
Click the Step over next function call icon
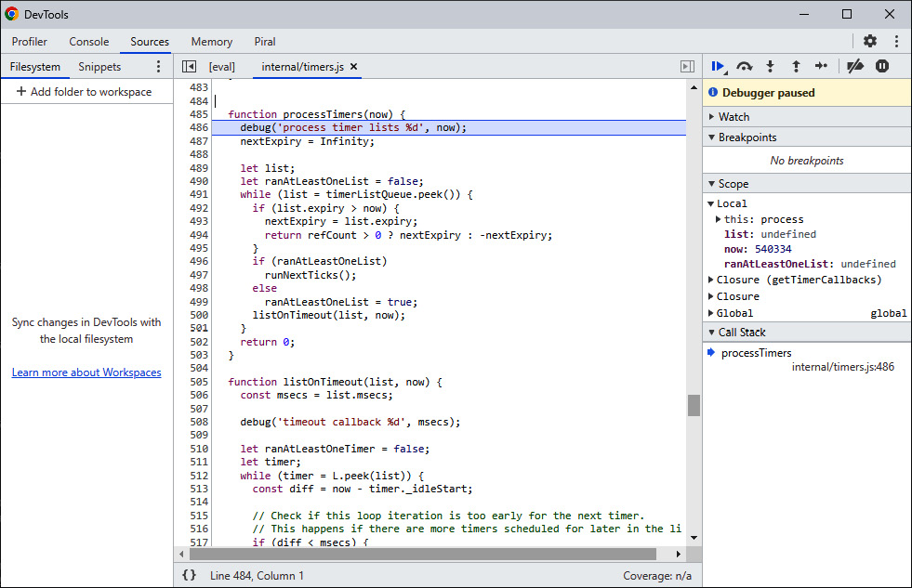(744, 66)
